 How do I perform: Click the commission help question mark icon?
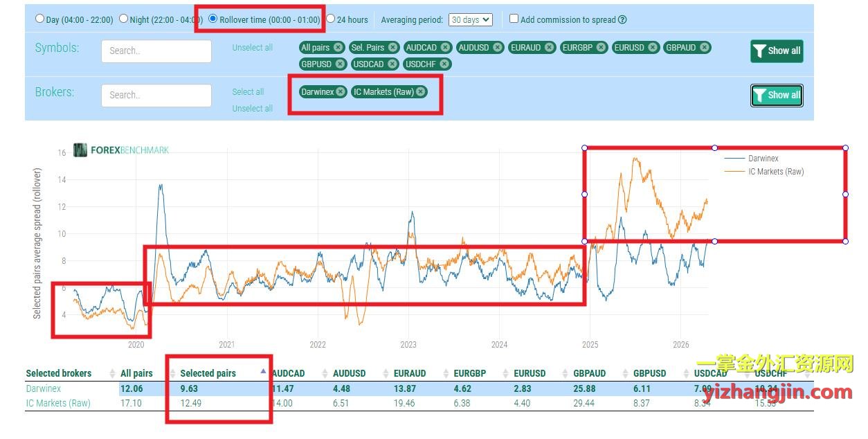point(622,20)
